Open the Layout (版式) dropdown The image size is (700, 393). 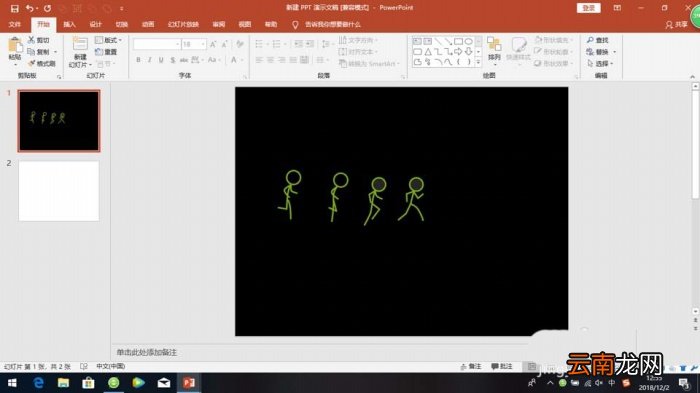coord(108,40)
